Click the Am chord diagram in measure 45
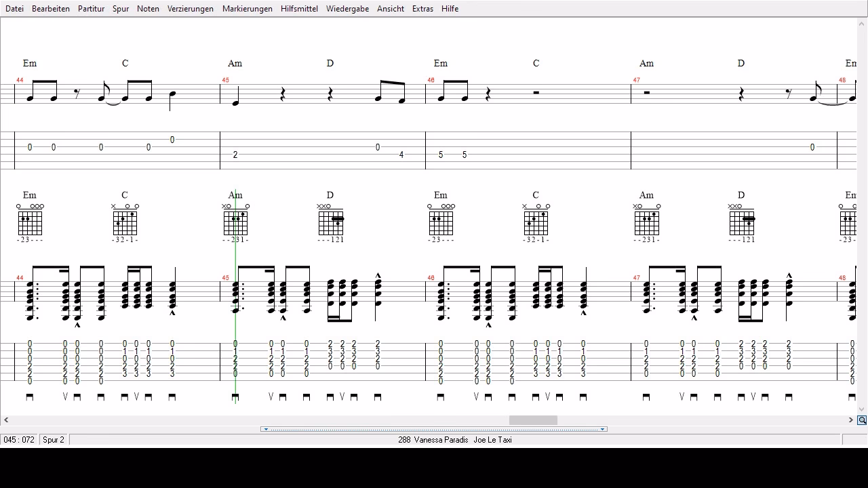 click(237, 222)
